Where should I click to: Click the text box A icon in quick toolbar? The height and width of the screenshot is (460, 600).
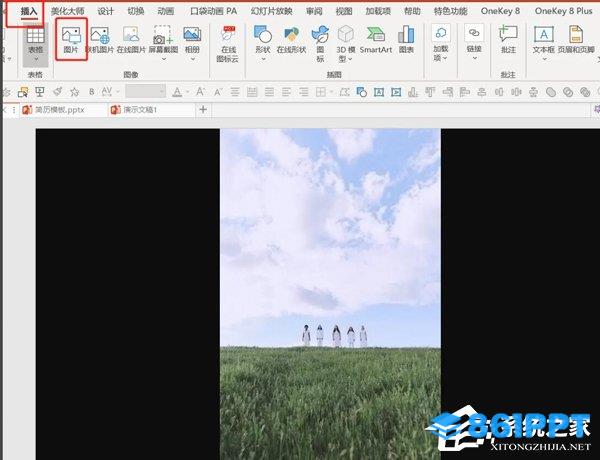tap(379, 92)
